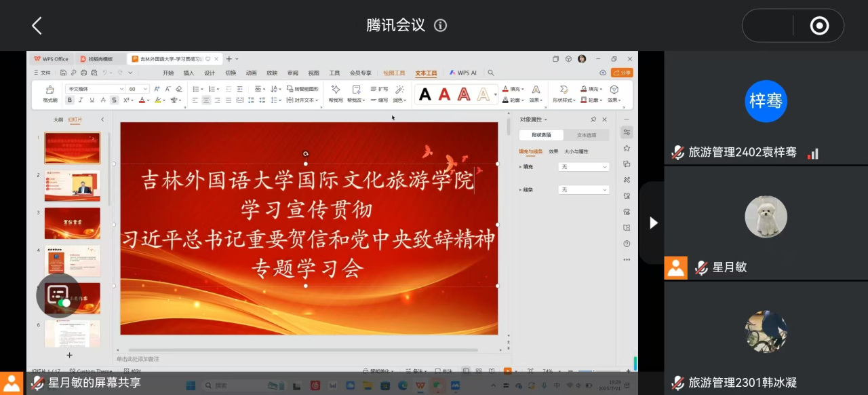Select the red filled A text style
868x395 pixels.
pyautogui.click(x=444, y=94)
